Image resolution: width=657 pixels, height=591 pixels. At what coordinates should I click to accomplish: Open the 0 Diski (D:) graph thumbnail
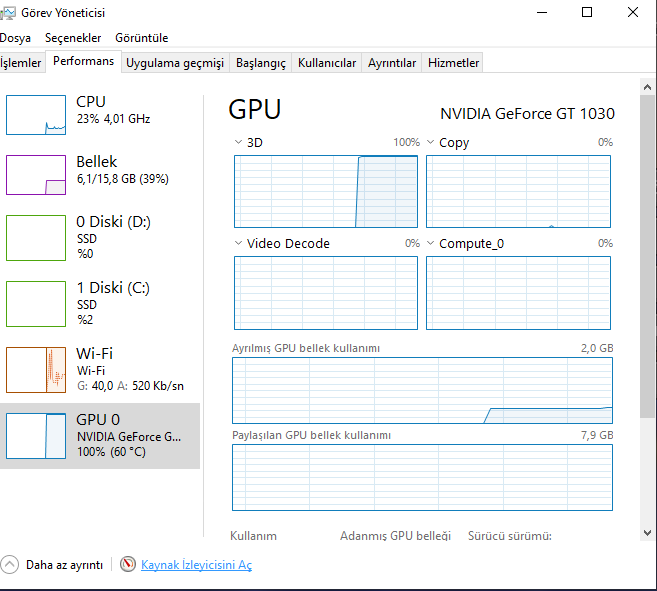tap(35, 237)
